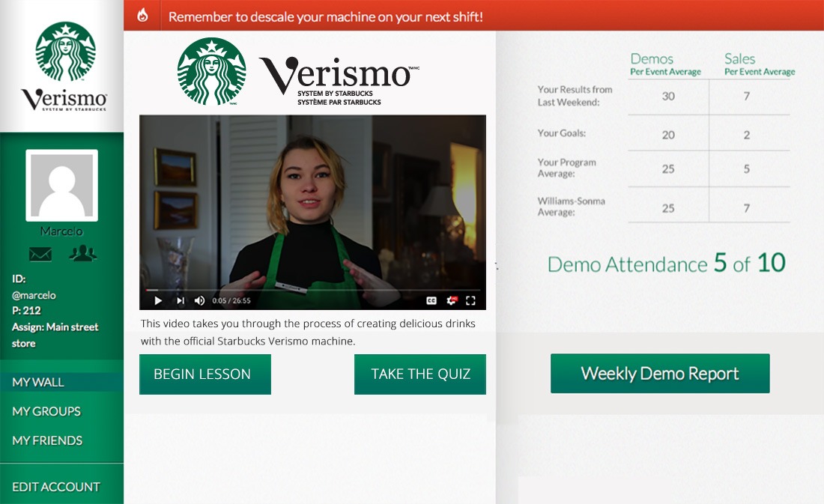Click the flame icon in the red banner
The height and width of the screenshot is (504, 824).
[x=142, y=16]
